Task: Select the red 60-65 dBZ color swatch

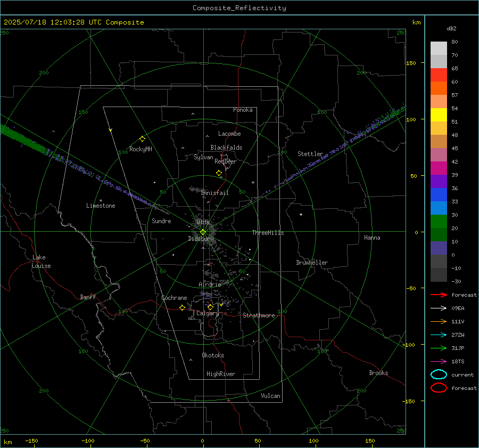Action: coord(439,75)
